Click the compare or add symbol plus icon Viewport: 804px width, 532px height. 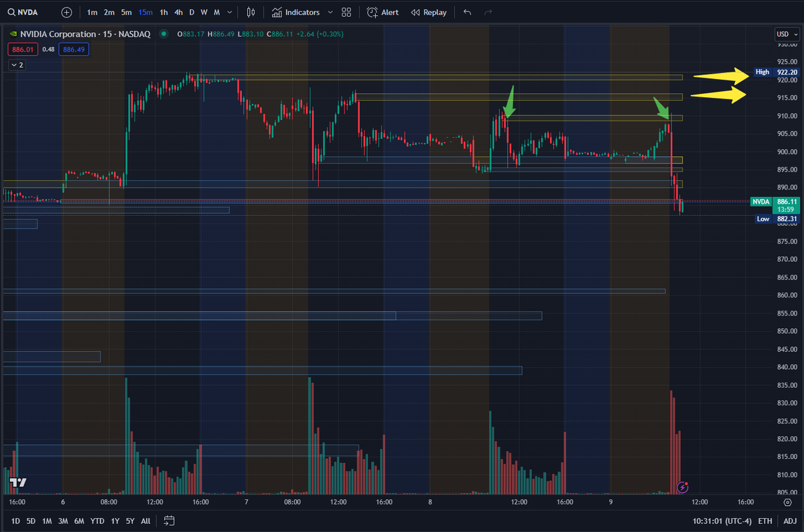coord(66,12)
